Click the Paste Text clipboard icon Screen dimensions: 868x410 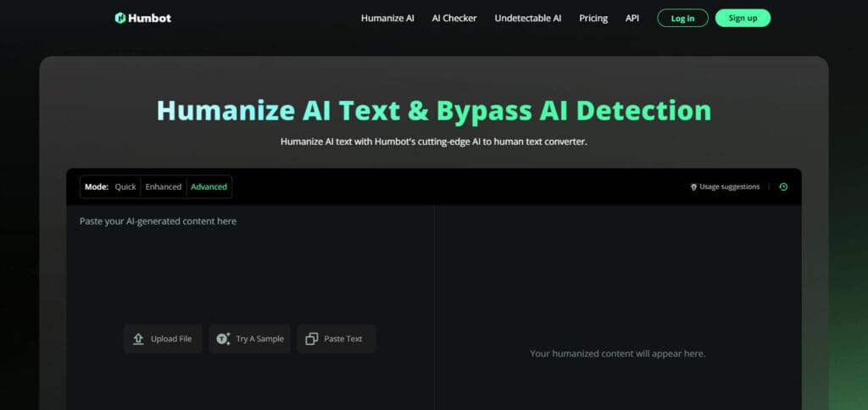[x=312, y=339]
